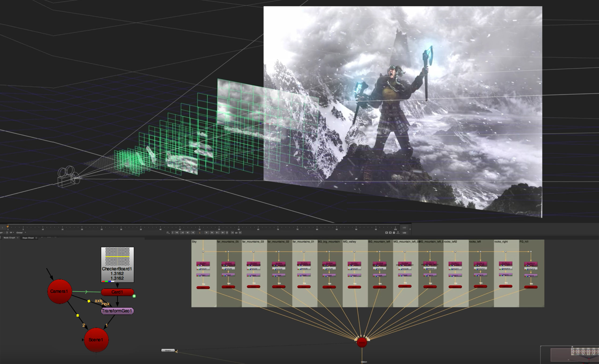Click the CheckerBoard1 node thumbnail
Screen dimensions: 599x364
click(117, 256)
